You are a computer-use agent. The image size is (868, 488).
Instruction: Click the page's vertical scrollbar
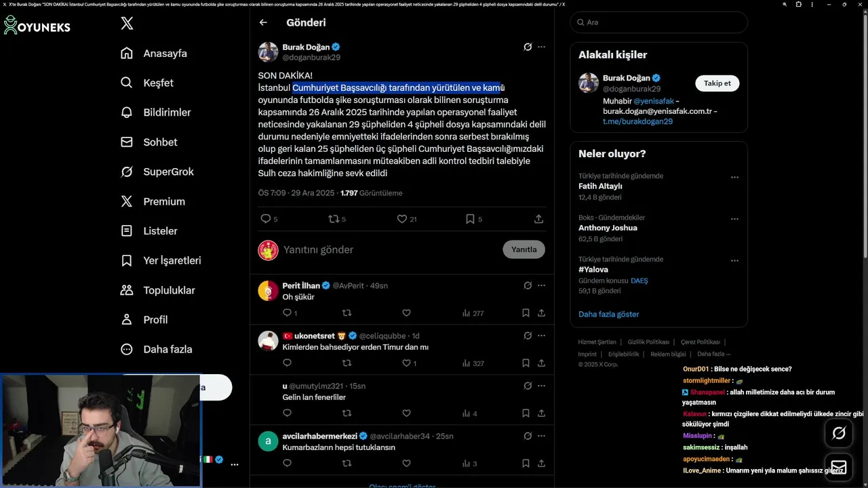(865, 136)
